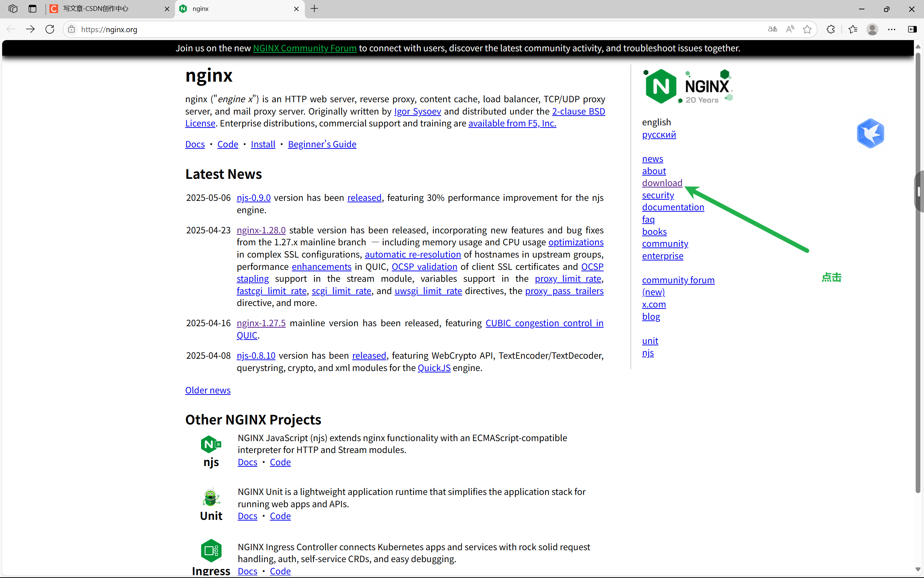Open the workspaces icon in title bar

13,8
